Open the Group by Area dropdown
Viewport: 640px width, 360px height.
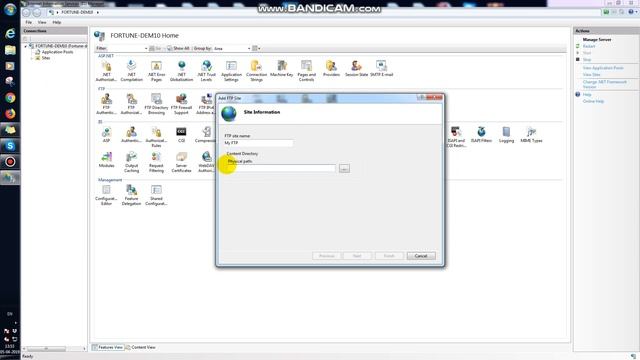click(x=249, y=49)
